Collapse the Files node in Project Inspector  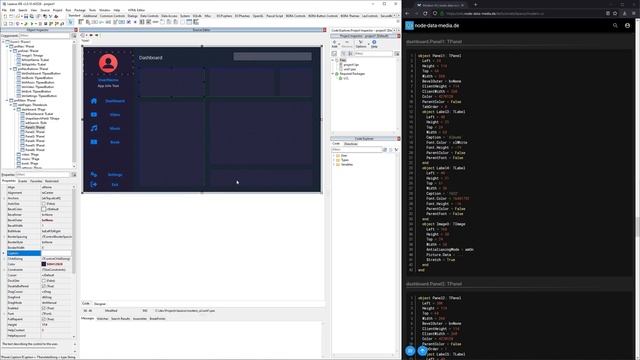[333, 60]
